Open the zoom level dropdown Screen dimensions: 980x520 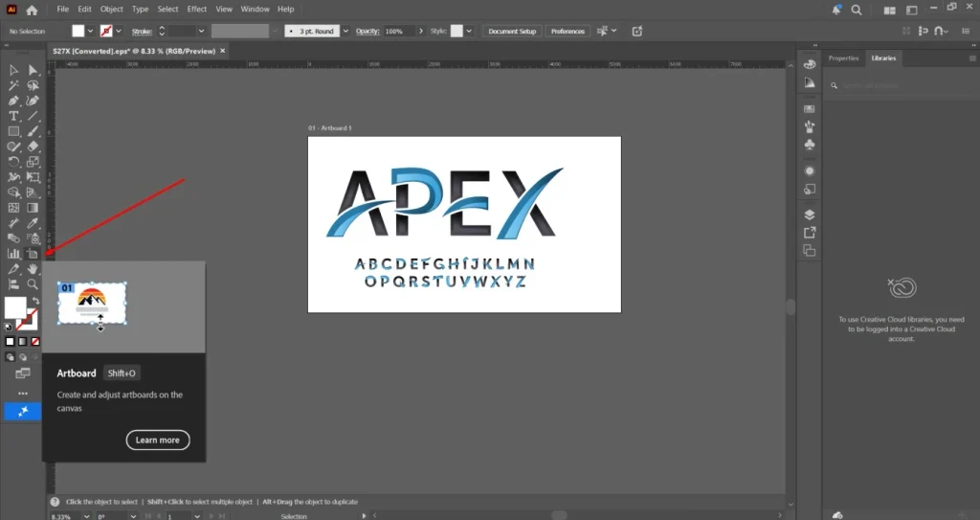(87, 516)
